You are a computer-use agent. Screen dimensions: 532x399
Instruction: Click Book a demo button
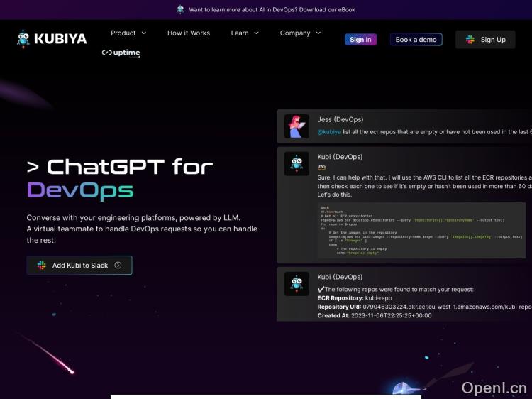[416, 40]
